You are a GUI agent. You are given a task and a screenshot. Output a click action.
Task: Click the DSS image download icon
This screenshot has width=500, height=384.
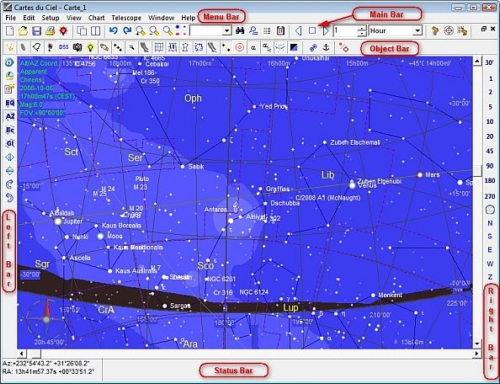pos(64,47)
